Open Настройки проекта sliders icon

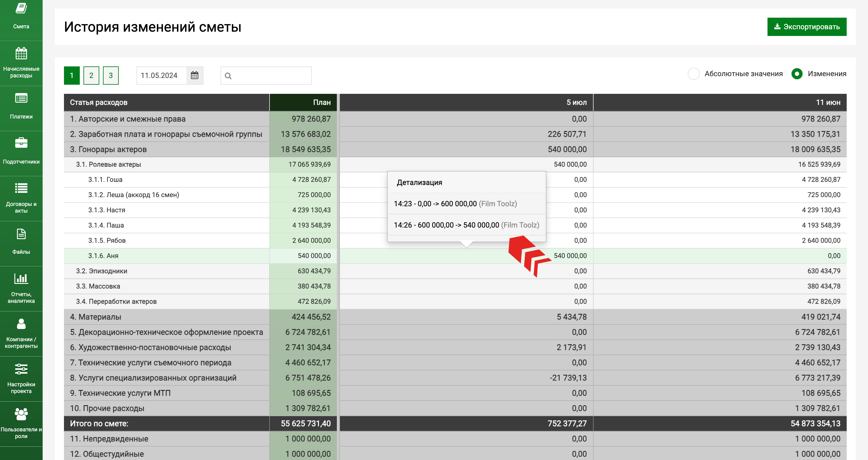tap(21, 369)
